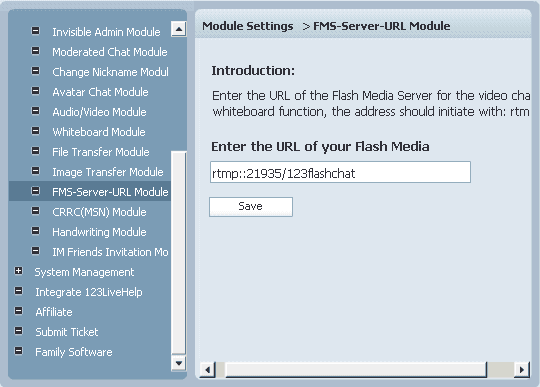Image resolution: width=540 pixels, height=387 pixels.
Task: Click the minus icon beside CRRC(MSN) Module
Action: 35,211
